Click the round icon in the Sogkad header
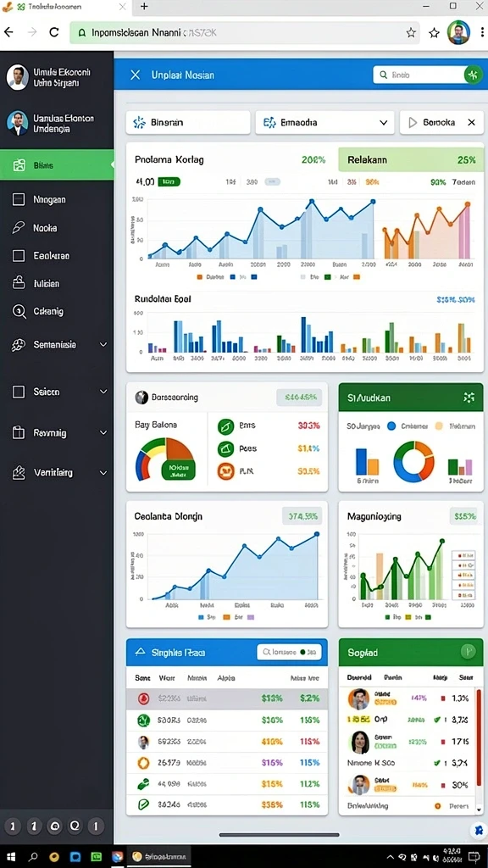This screenshot has width=488, height=868. 468,652
